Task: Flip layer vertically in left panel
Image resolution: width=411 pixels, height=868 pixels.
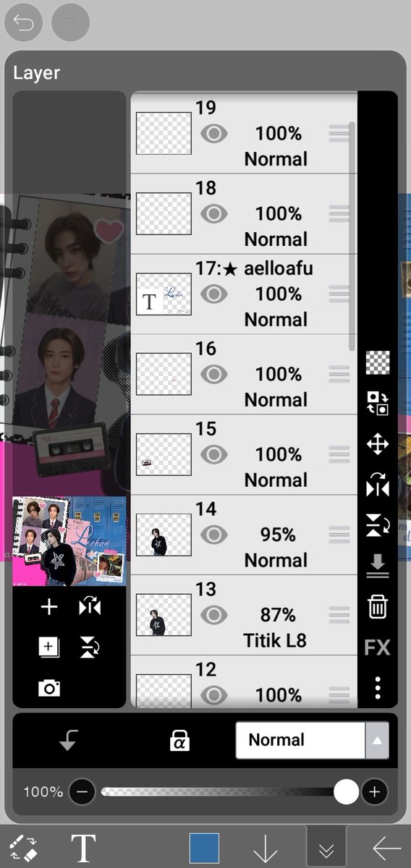Action: 89,647
